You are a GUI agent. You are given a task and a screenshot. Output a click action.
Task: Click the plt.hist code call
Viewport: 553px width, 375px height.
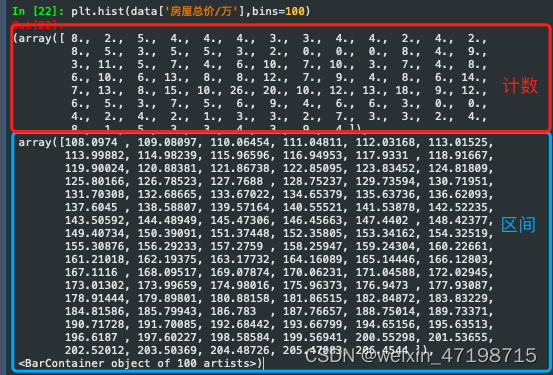[190, 11]
